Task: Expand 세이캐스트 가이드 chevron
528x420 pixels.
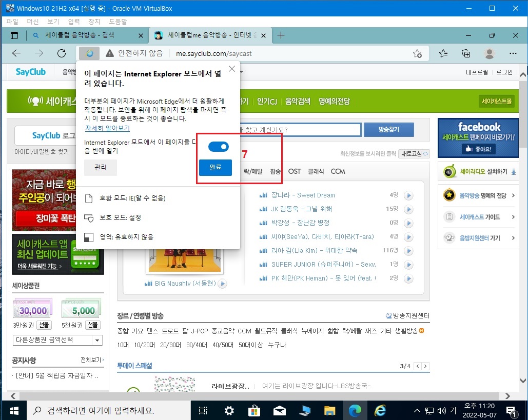Action: tap(513, 217)
